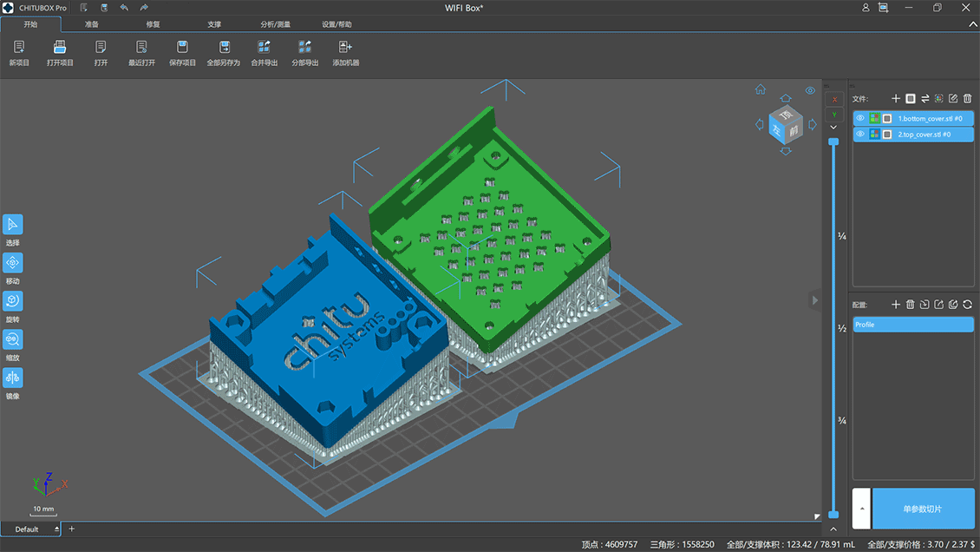The width and height of the screenshot is (980, 552).
Task: Collapse the right side panel with arrow handle
Action: (x=814, y=300)
